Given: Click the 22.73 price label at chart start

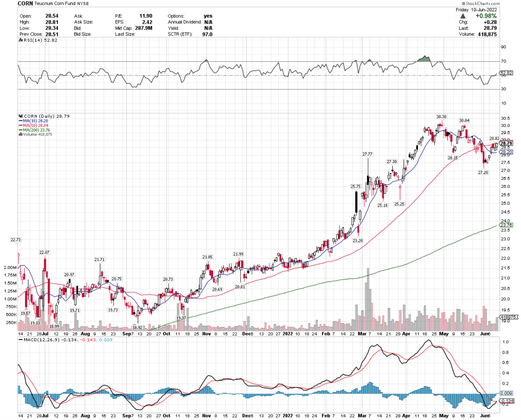Looking at the screenshot, I should pyautogui.click(x=16, y=240).
